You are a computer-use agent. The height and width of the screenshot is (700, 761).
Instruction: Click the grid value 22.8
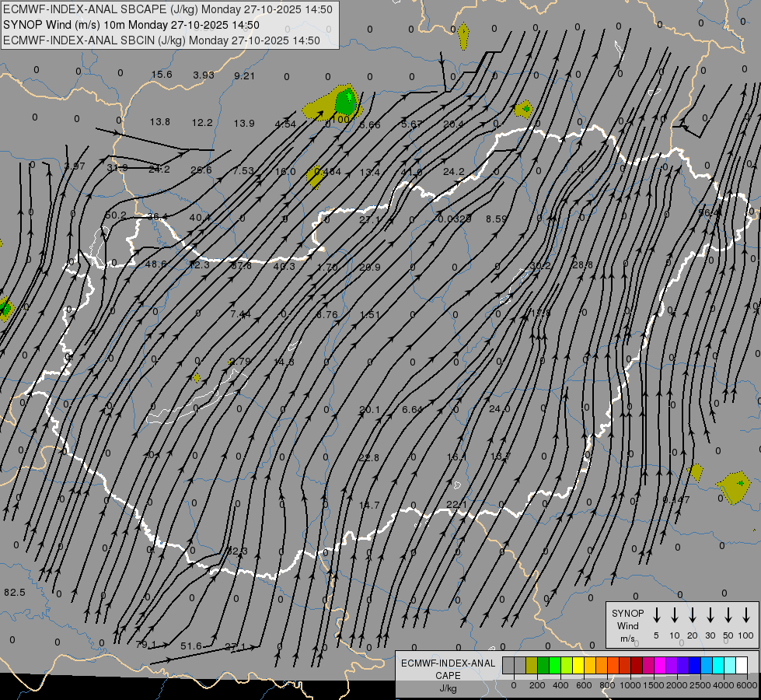[369, 457]
